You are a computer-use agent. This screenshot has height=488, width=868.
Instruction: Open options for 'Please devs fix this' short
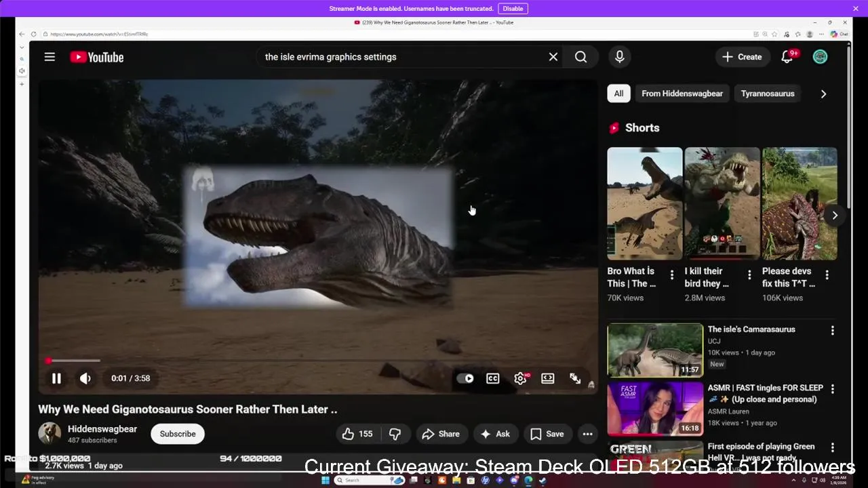pyautogui.click(x=827, y=274)
